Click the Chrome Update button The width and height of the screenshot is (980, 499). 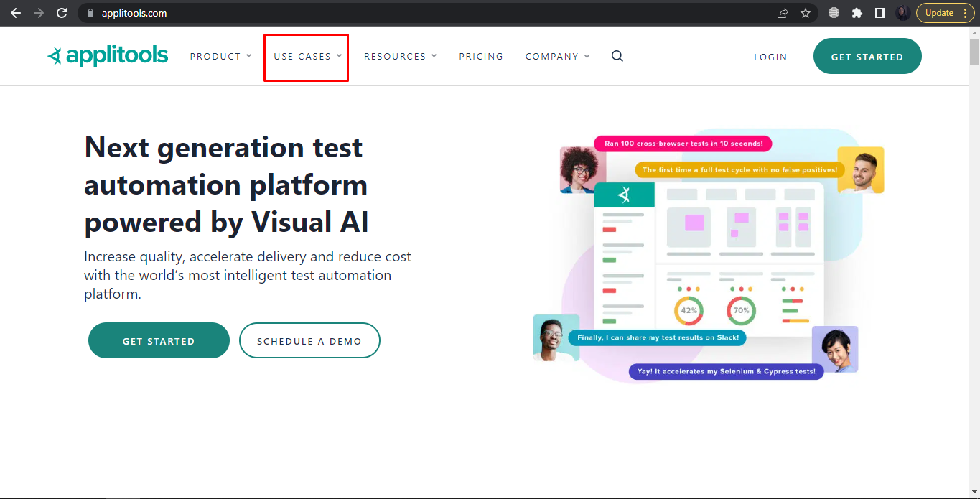tap(946, 13)
